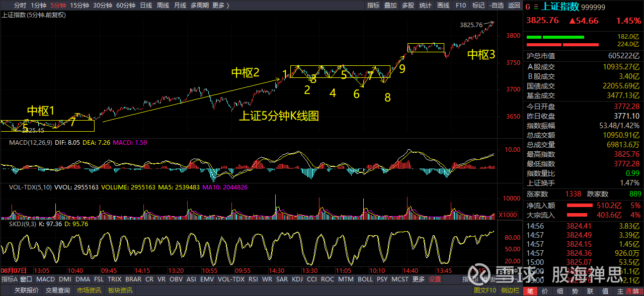Select the 价 price tab
Viewport: 644px width, 296px height.
tap(545, 291)
